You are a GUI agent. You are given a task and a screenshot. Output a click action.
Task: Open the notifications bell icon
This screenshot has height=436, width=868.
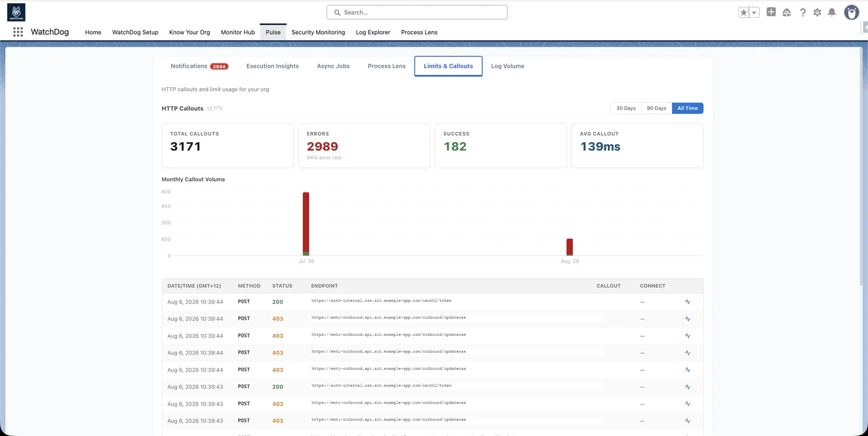[x=832, y=12]
